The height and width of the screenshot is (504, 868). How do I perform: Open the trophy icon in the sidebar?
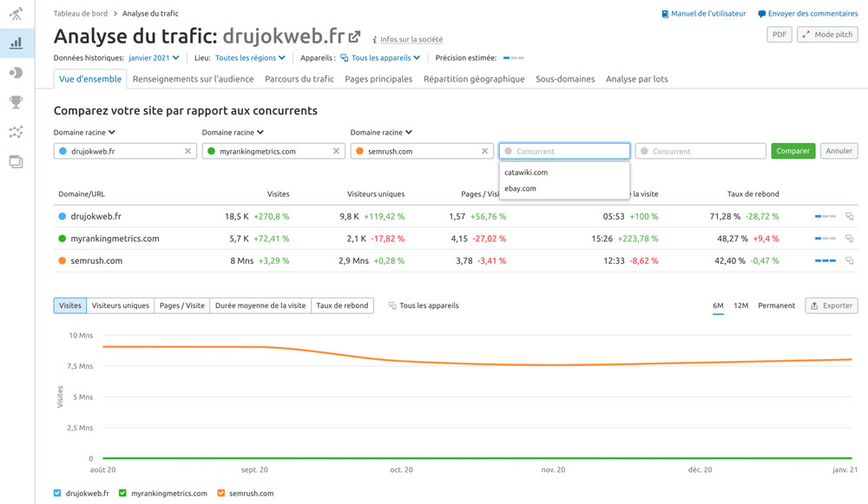(x=16, y=101)
